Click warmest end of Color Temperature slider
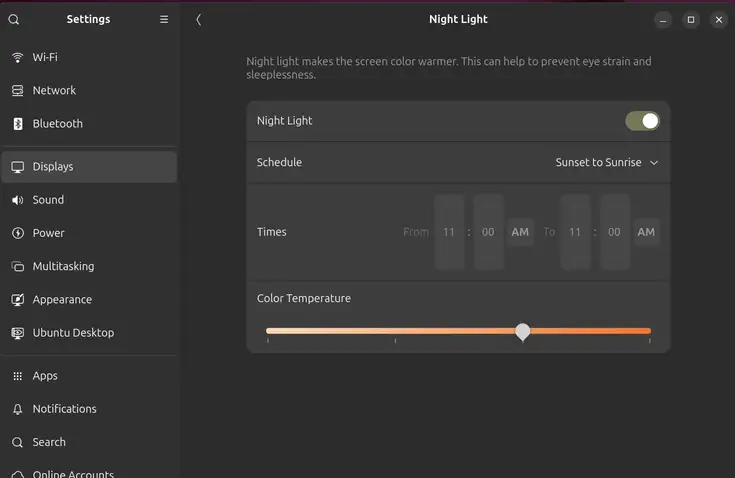 point(650,331)
